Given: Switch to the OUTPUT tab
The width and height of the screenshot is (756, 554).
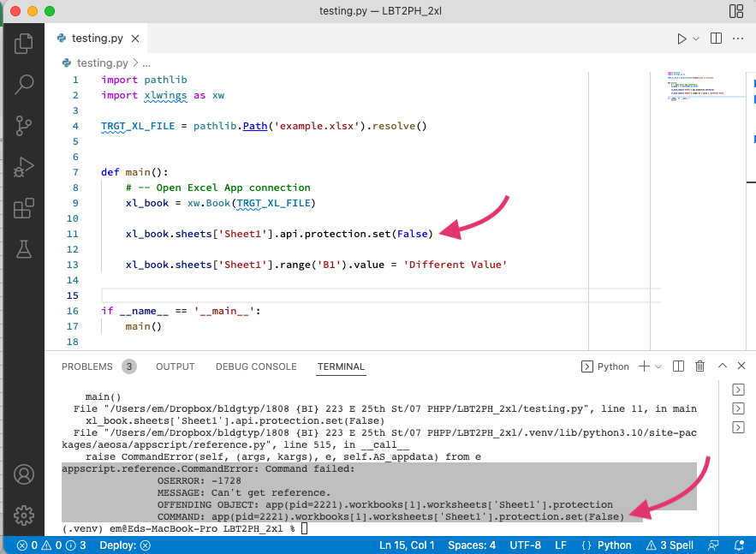Looking at the screenshot, I should pyautogui.click(x=175, y=366).
